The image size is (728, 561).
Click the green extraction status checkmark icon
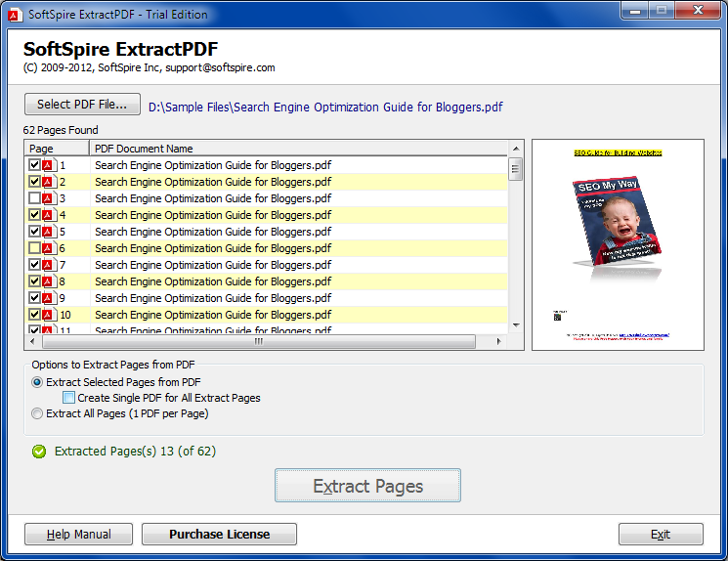point(38,452)
